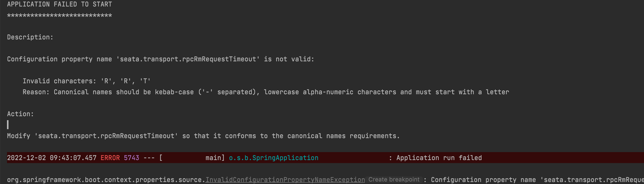Place cursor on APPLICATION FAILED TO START heading
This screenshot has width=644, height=184.
point(59,4)
